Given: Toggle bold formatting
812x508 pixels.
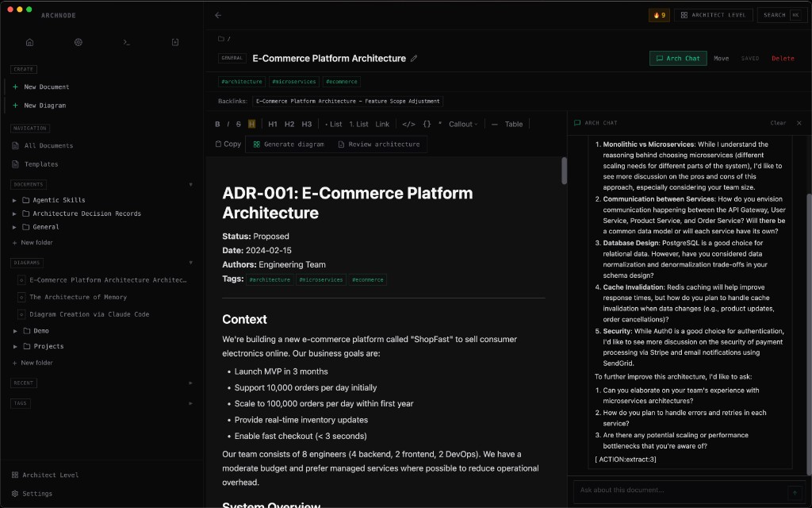Looking at the screenshot, I should click(217, 125).
